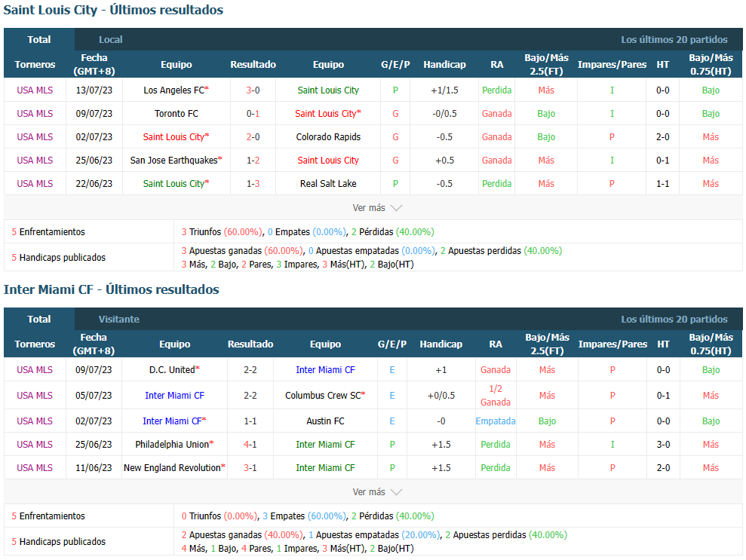
Task: Click the 'Saint Louis City - Últimos resultados' heading
Action: 113,10
